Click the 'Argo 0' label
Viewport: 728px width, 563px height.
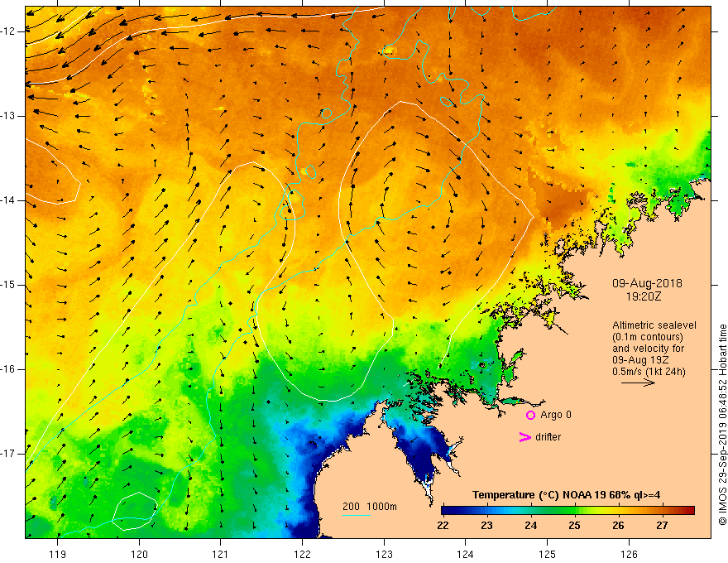[x=556, y=415]
